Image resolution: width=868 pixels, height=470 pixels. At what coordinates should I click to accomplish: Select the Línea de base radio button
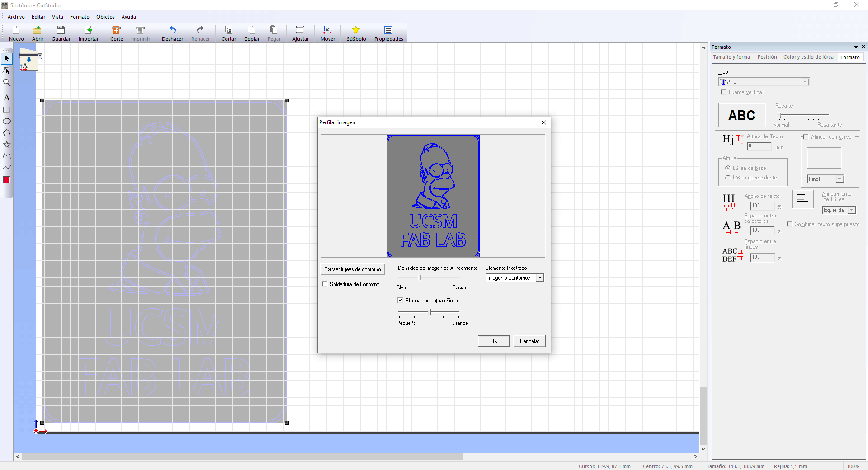pyautogui.click(x=727, y=168)
